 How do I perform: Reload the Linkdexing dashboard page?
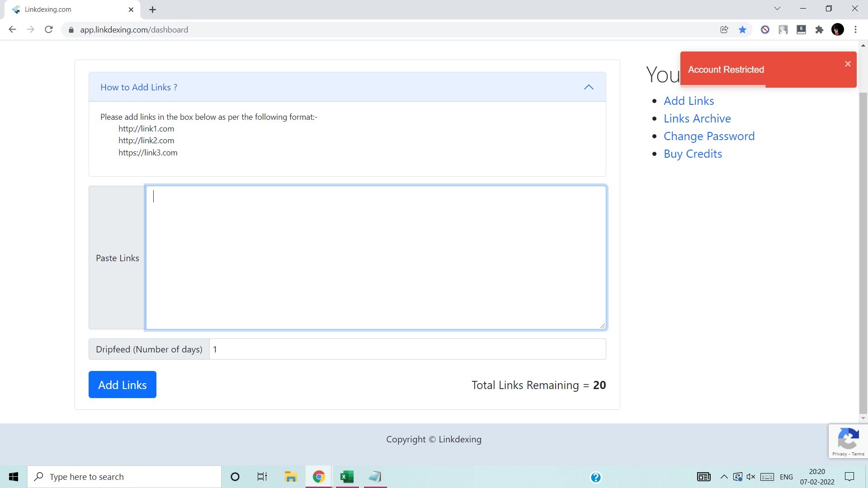coord(49,30)
